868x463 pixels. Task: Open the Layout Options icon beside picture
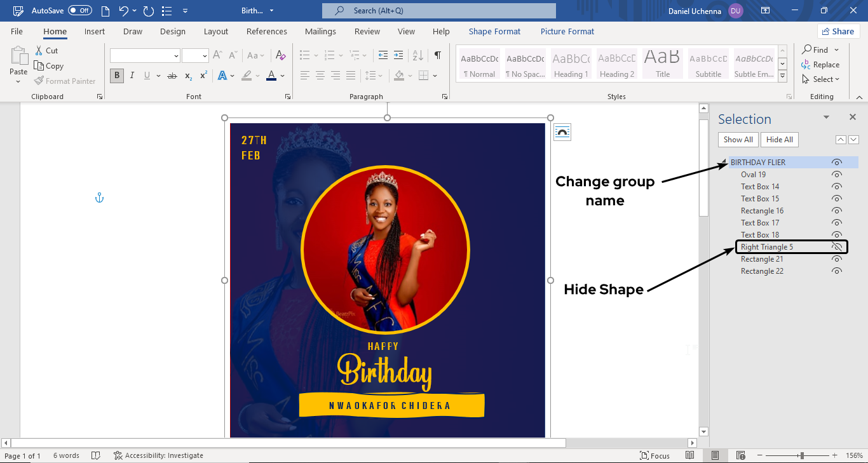coord(562,132)
